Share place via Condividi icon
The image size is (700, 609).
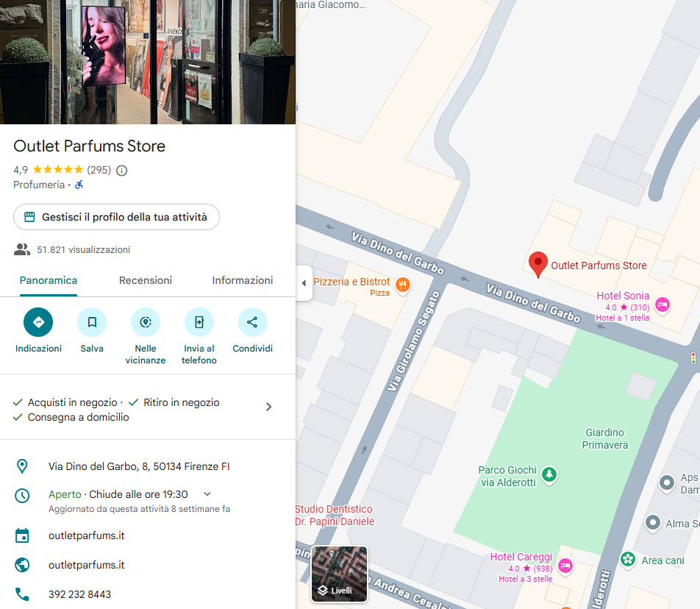click(x=253, y=322)
